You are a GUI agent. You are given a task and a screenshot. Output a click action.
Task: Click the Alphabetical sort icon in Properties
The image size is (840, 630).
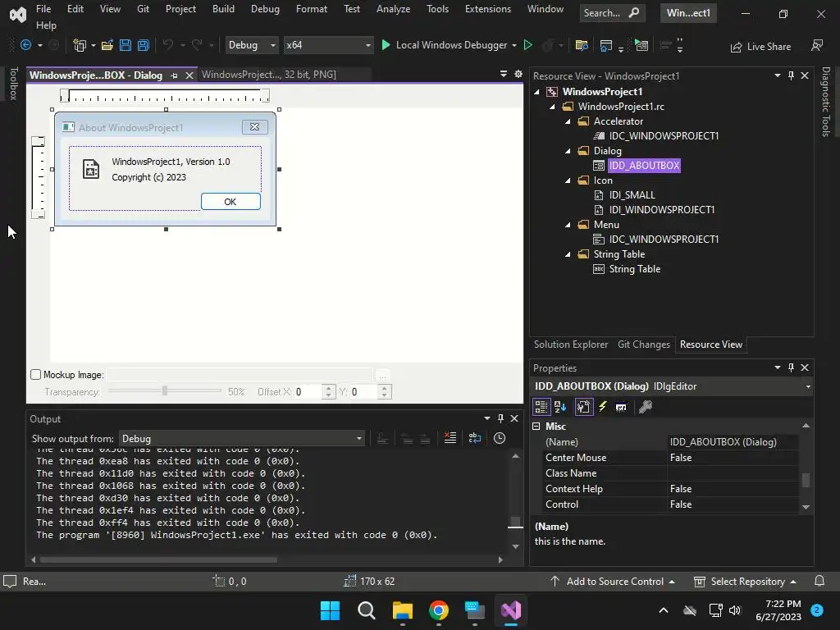[x=560, y=407]
